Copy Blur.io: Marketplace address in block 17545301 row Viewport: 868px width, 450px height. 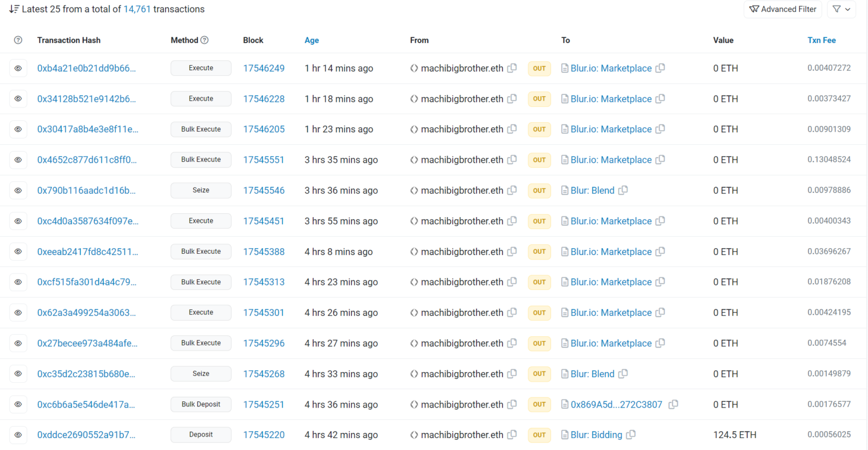tap(660, 313)
